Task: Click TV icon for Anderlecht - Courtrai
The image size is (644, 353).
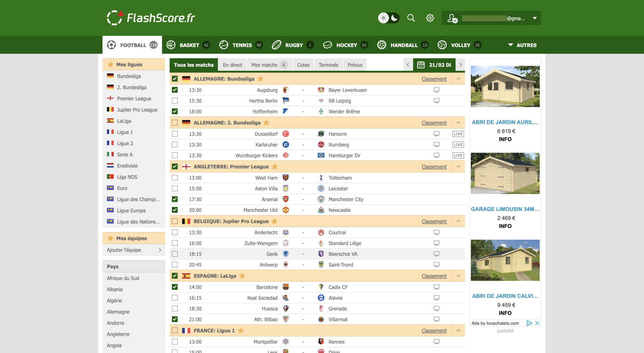Action: [436, 232]
